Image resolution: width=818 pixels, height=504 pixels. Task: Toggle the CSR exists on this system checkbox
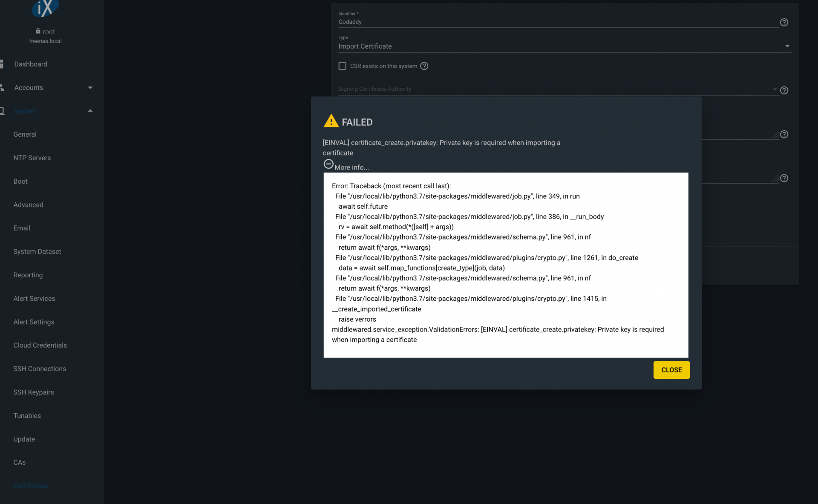(x=342, y=66)
